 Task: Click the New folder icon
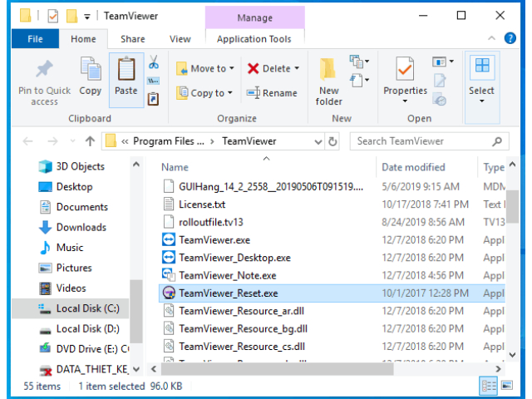(328, 69)
